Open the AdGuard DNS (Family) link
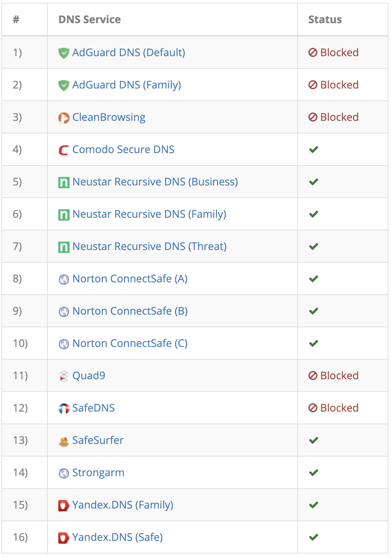The width and height of the screenshot is (392, 557). point(126,85)
